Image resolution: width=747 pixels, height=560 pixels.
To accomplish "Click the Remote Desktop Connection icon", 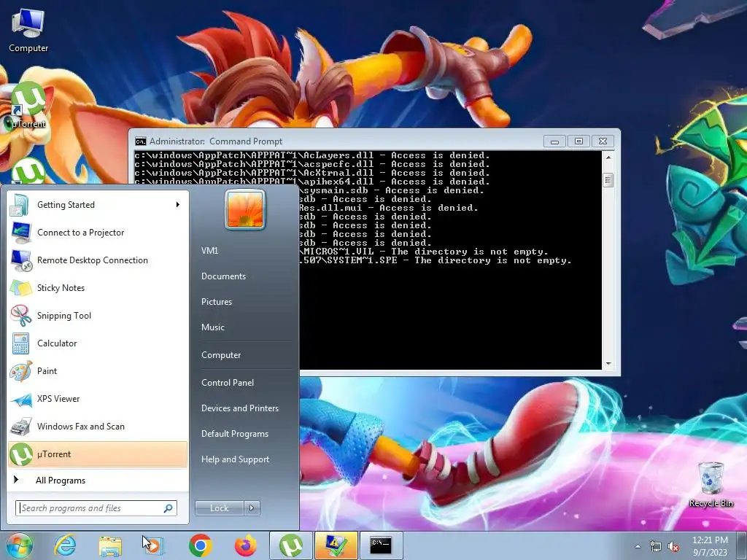I will click(x=20, y=260).
